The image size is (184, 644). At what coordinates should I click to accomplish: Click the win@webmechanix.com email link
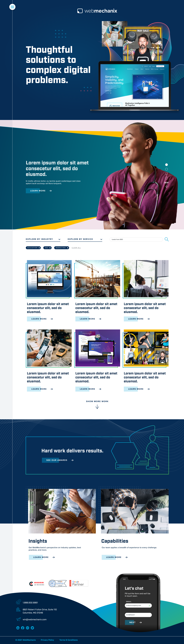tap(34, 619)
